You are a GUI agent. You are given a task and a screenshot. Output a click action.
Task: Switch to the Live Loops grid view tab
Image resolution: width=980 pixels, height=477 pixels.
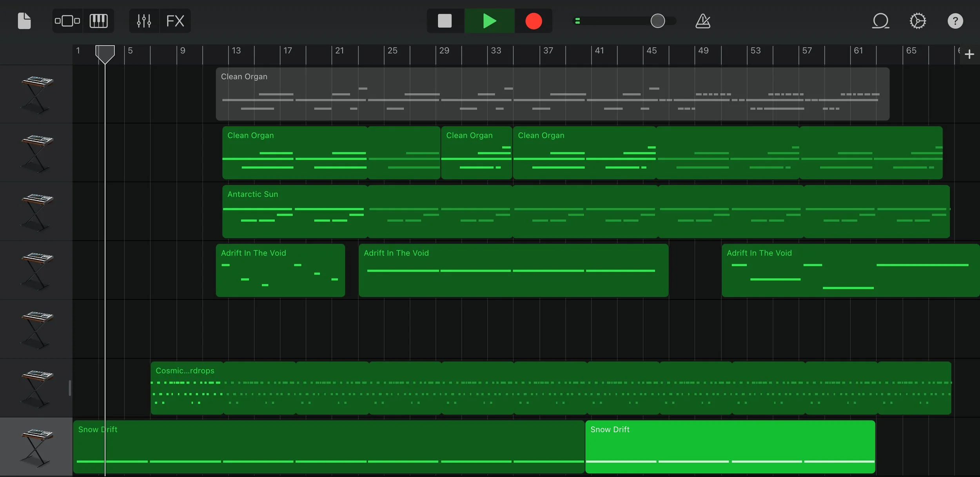pyautogui.click(x=67, y=21)
